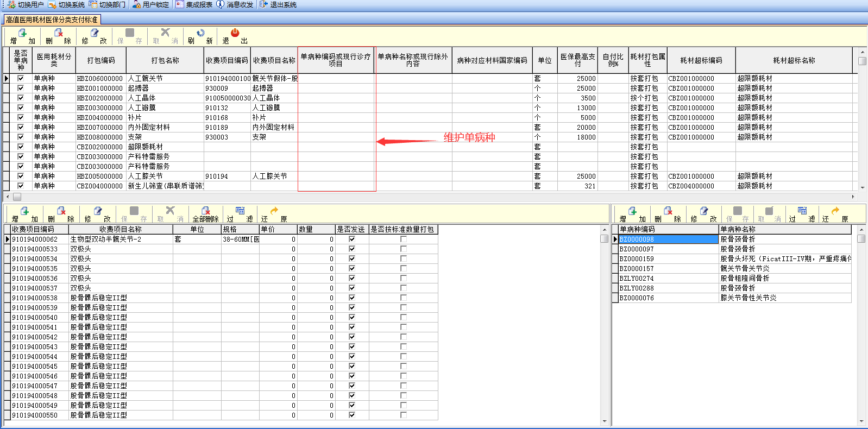868x429 pixels.
Task: Check 是否按标准数量打包 for item 910194000545
Action: (x=403, y=366)
